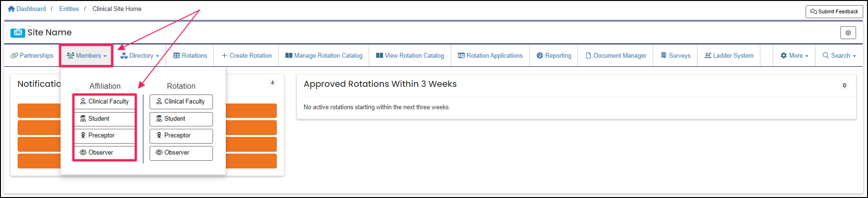Open Rotation Applications
The width and height of the screenshot is (868, 198).
click(x=490, y=55)
